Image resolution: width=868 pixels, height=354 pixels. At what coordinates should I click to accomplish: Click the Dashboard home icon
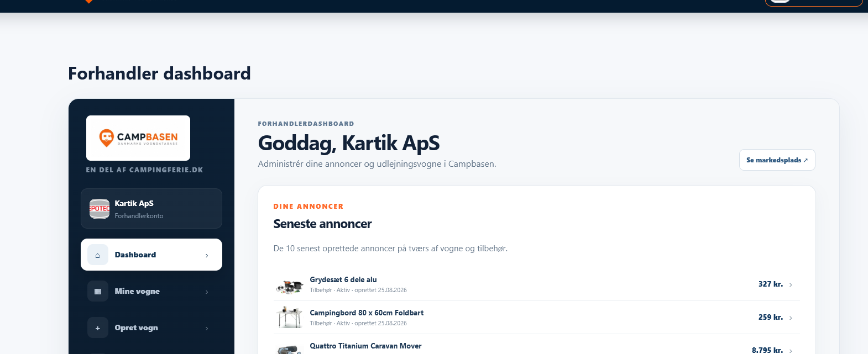click(98, 255)
